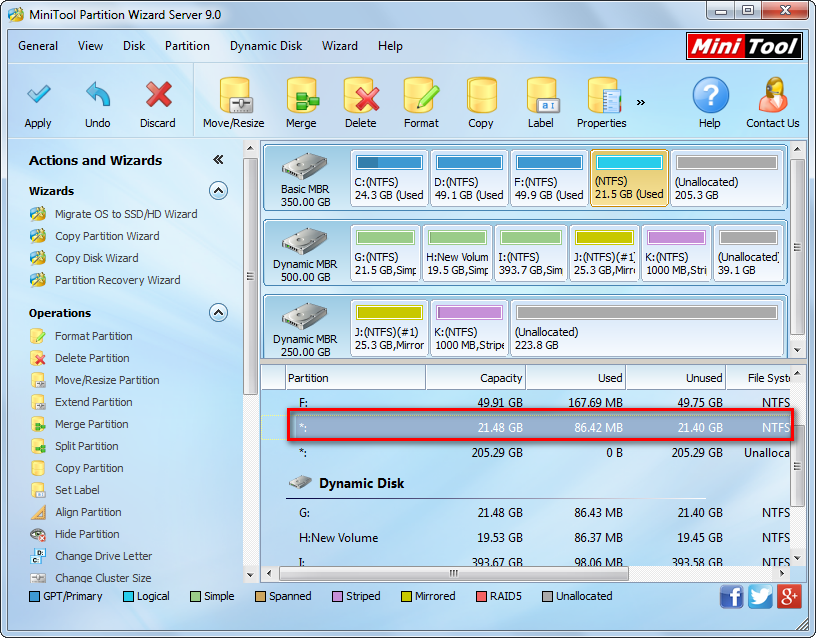Click the Delete partition toolbar icon

pyautogui.click(x=361, y=96)
